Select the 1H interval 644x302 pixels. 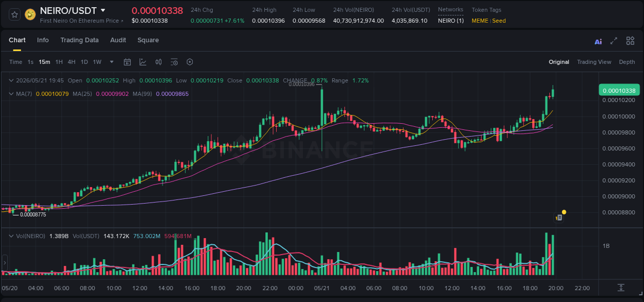[59, 62]
